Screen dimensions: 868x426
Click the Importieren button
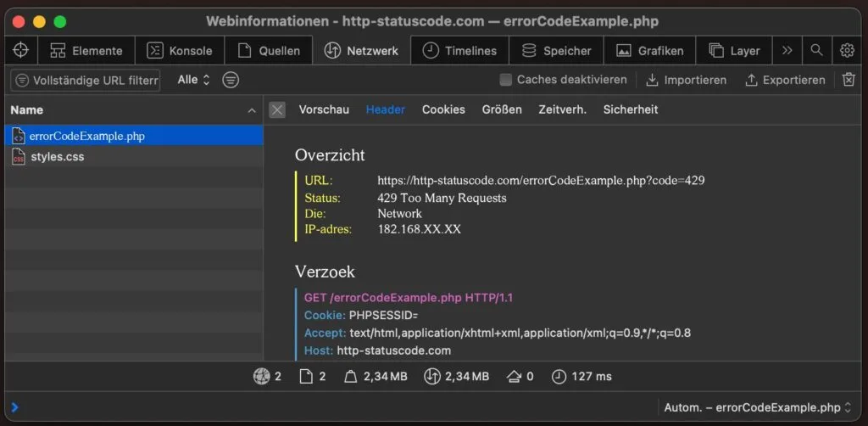pyautogui.click(x=686, y=81)
